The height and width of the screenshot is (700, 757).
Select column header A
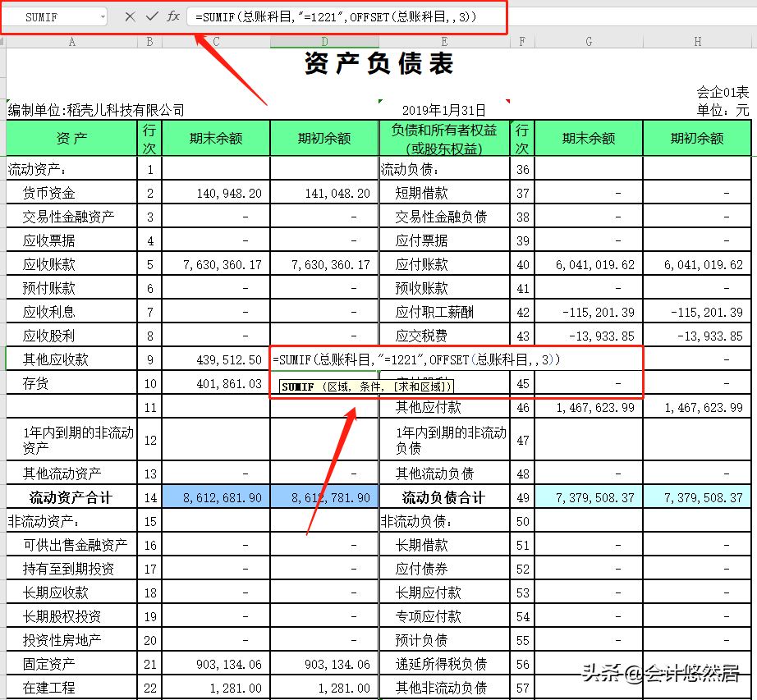pyautogui.click(x=71, y=39)
